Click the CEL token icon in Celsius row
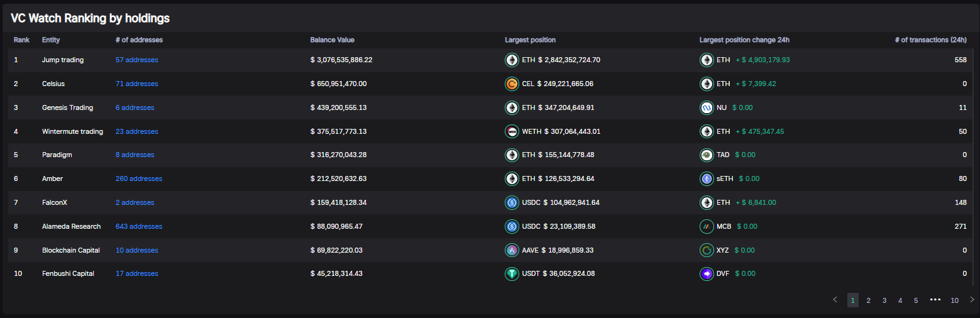Screen dimensions: 980x318 tap(512, 84)
